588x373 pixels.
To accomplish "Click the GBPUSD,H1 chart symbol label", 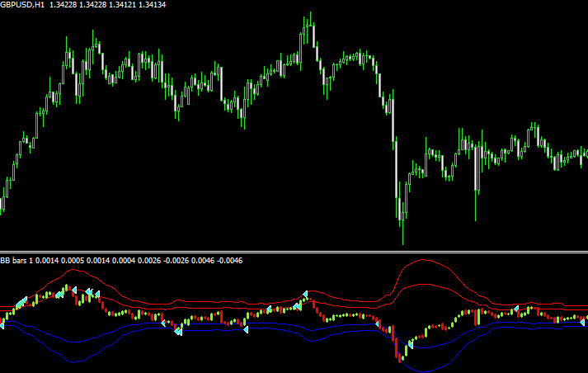I will pyautogui.click(x=22, y=5).
